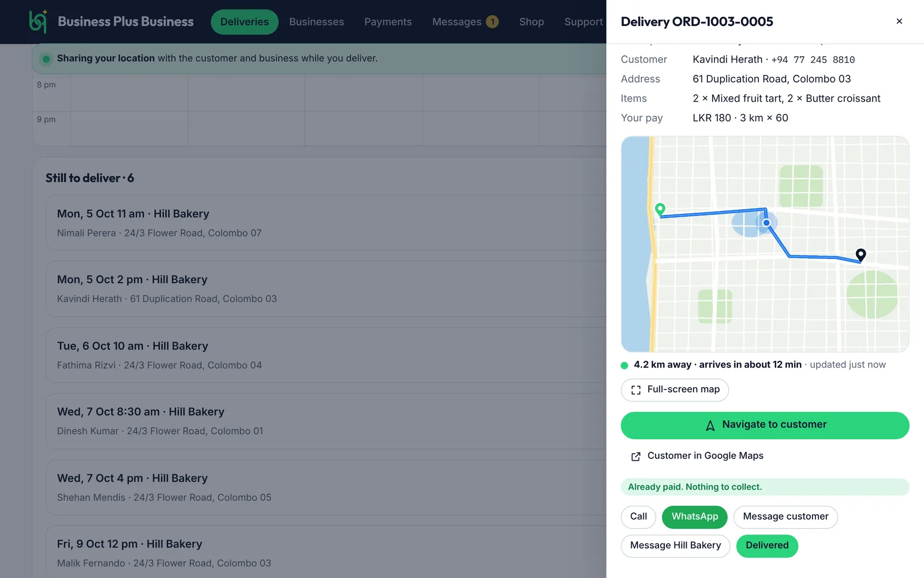Click the 9 pm time slot label
924x578 pixels.
[46, 119]
